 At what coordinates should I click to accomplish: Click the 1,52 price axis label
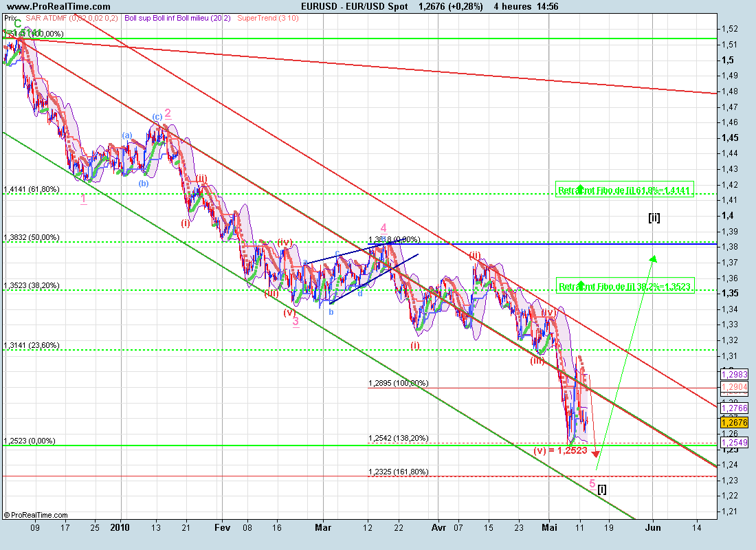(x=729, y=29)
